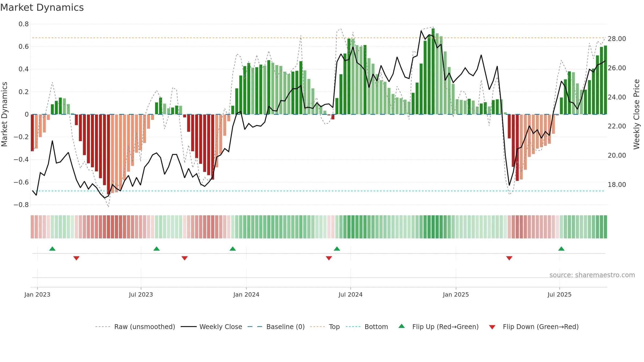Toggle the Flip Up (Red→Green) legend entry
The height and width of the screenshot is (362, 644).
point(438,327)
